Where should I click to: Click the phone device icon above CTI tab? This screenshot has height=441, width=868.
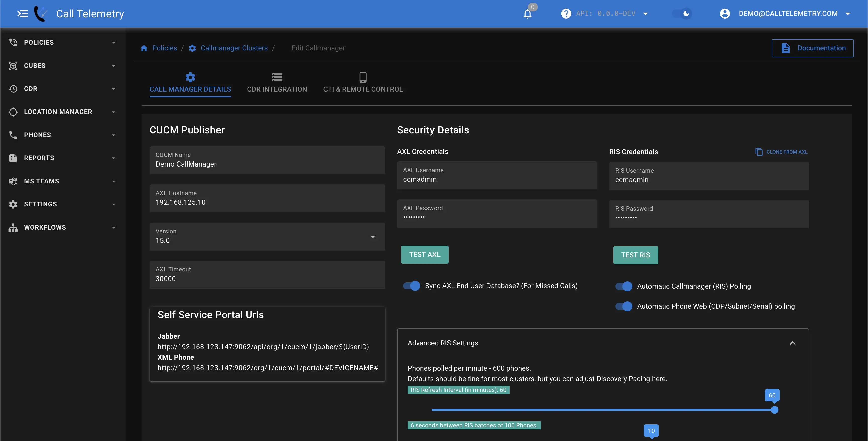click(x=363, y=78)
